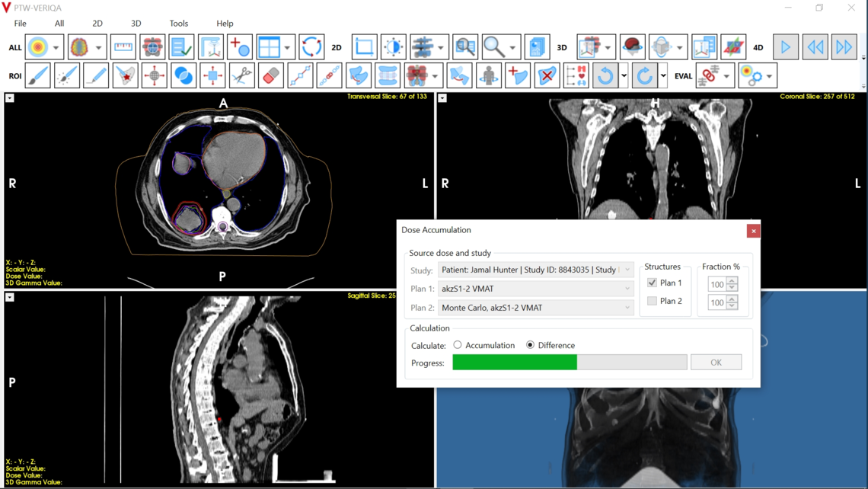Expand the isodose display dropdown arrow
Image resolution: width=868 pixels, height=489 pixels.
[x=54, y=46]
